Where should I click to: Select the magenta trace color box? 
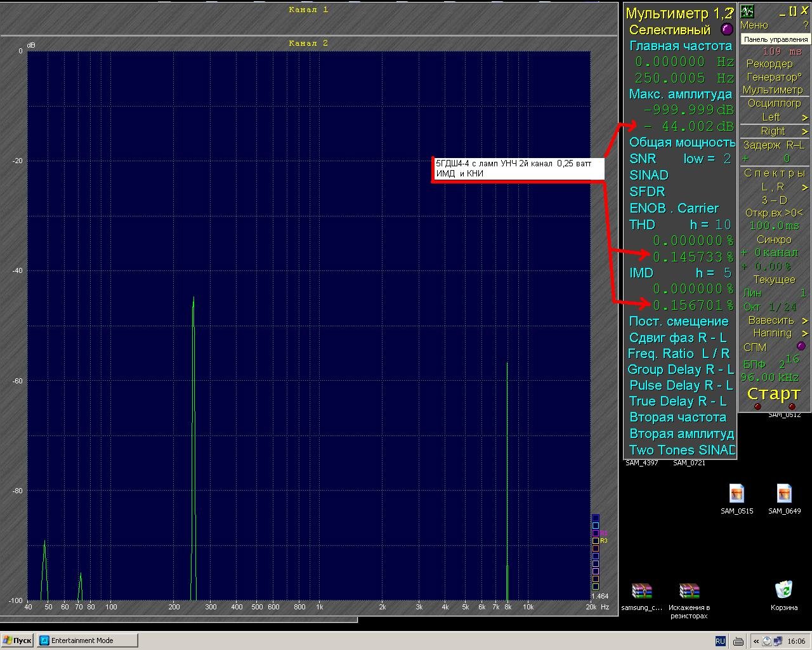coord(596,533)
